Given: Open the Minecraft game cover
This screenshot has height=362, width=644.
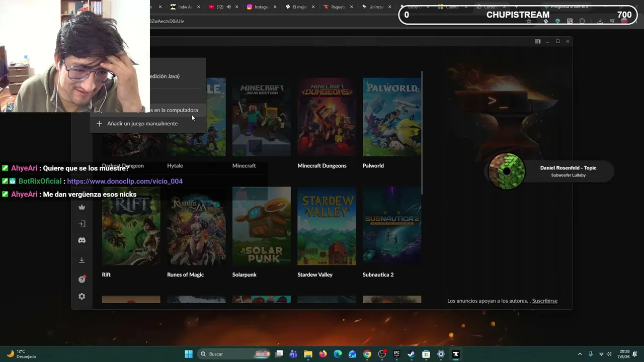Looking at the screenshot, I should click(x=262, y=117).
